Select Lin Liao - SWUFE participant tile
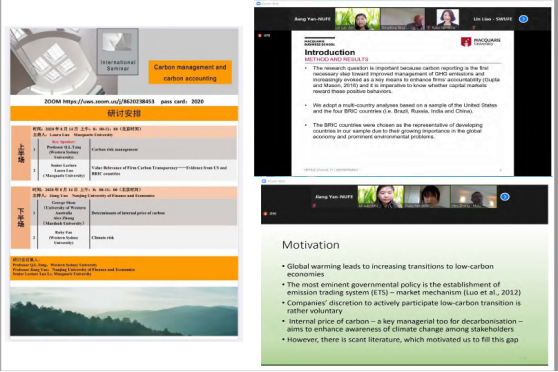This screenshot has height=372, width=558. tap(492, 19)
